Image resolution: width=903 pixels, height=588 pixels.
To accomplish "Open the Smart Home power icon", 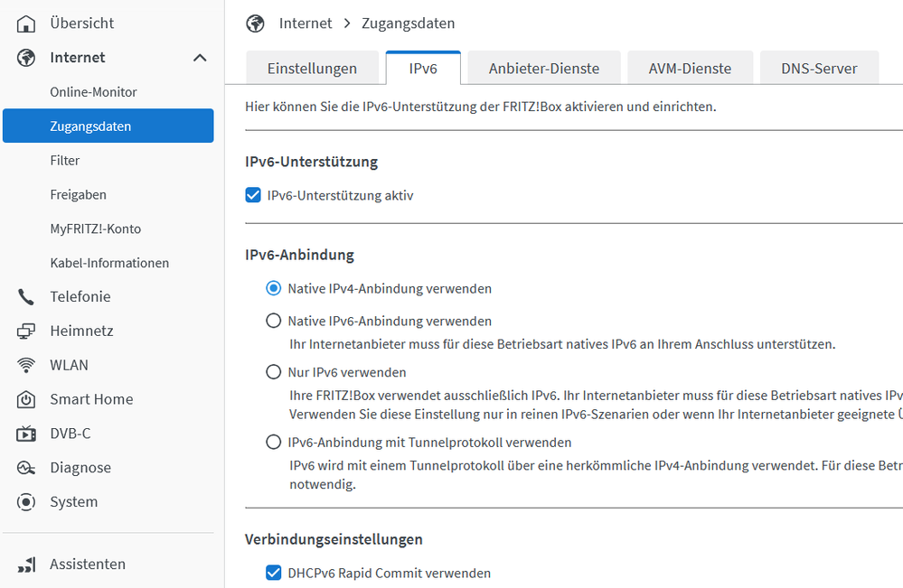I will tap(26, 400).
